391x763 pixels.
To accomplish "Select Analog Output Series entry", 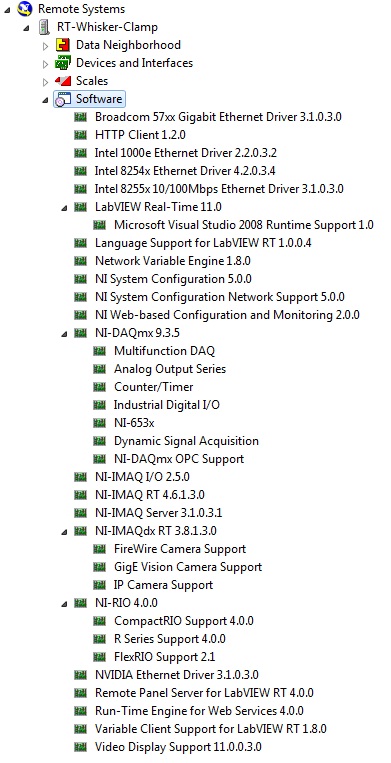I will (170, 369).
